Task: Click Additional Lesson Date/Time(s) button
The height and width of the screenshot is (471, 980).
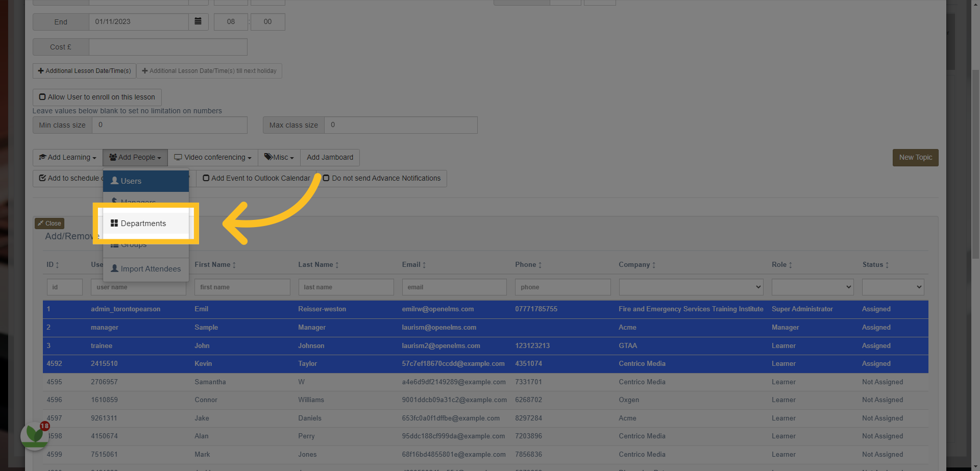Action: pos(85,71)
